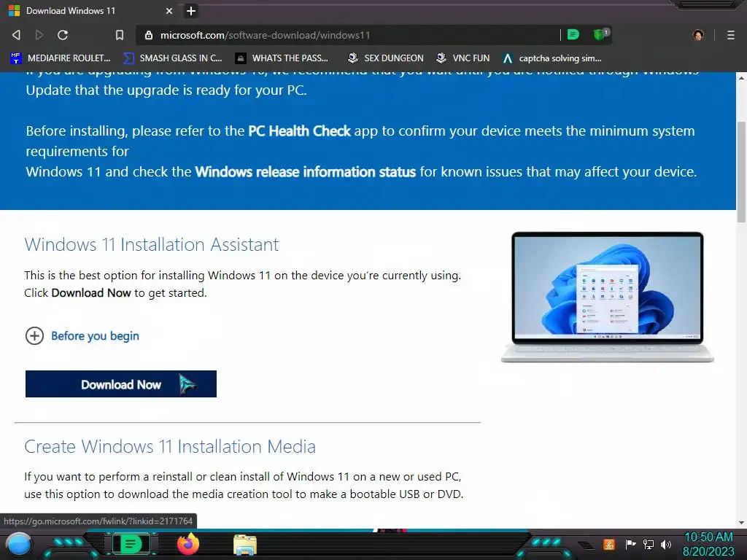Open WHATS THE PASS... bookmark
This screenshot has height=560, width=747.
pos(282,58)
